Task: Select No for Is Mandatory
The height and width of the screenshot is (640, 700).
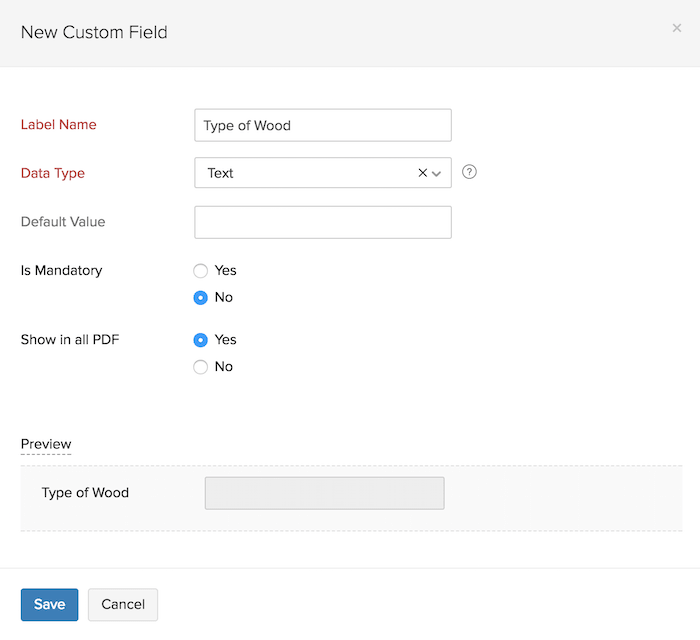Action: (x=201, y=298)
